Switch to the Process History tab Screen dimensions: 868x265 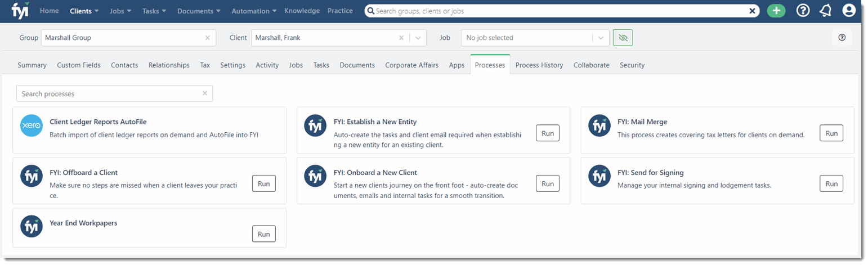[539, 65]
